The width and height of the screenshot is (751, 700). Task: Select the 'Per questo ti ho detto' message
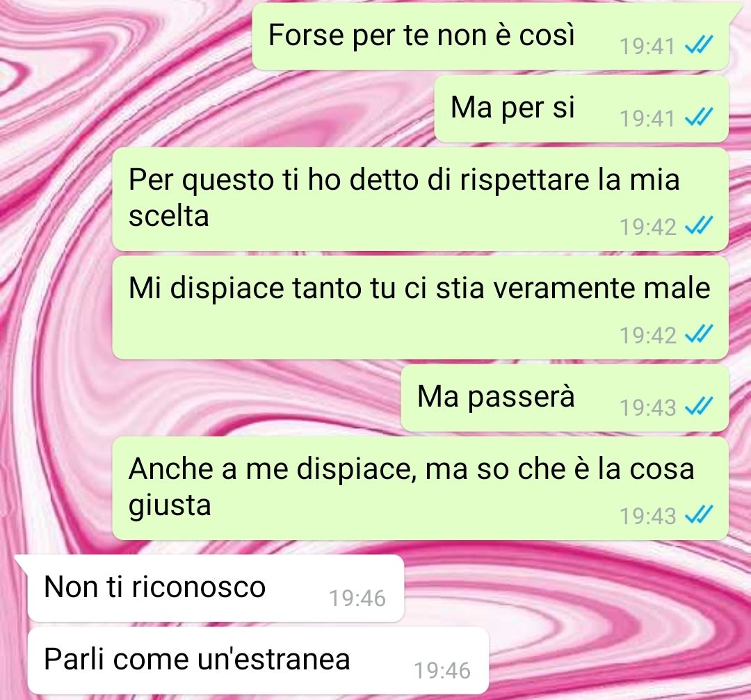click(x=421, y=200)
